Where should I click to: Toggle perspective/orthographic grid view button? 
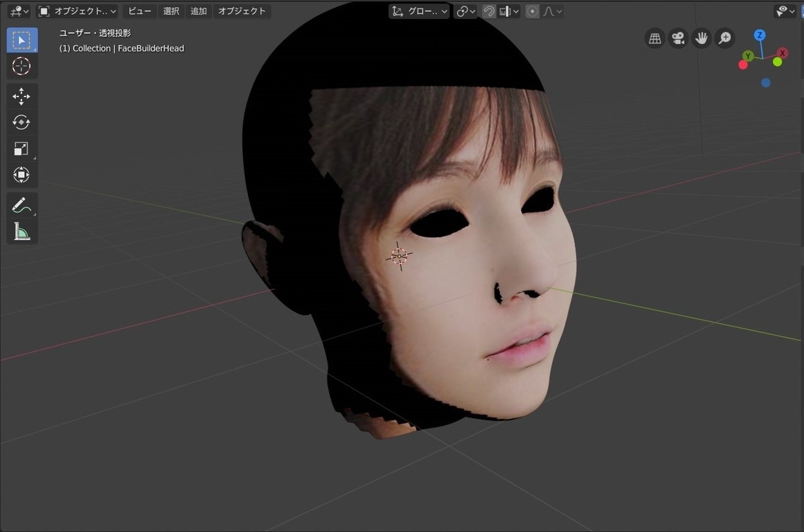[x=655, y=38]
